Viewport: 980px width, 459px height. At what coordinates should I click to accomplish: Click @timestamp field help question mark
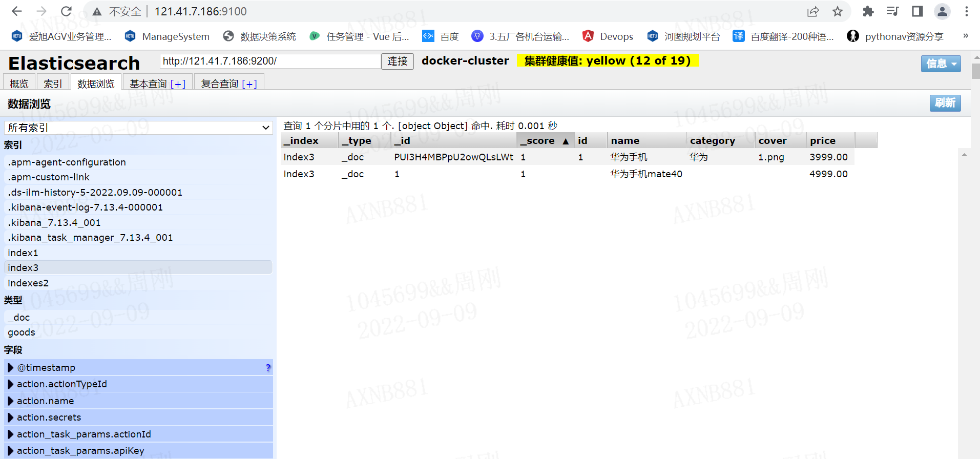268,367
